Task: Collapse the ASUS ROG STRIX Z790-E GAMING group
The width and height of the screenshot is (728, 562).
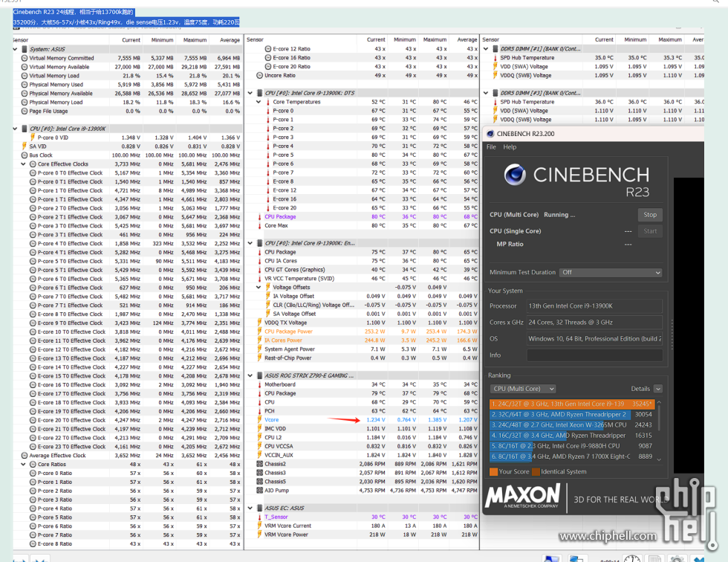Action: pyautogui.click(x=250, y=375)
